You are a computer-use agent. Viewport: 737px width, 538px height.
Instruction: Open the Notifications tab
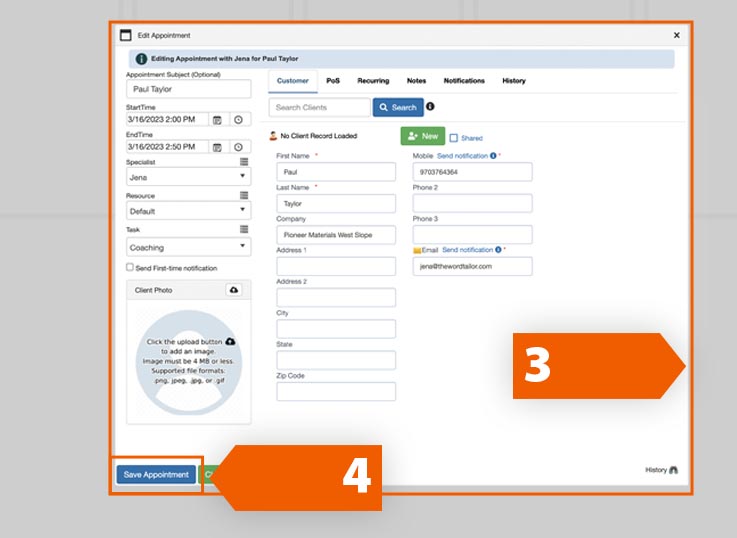[464, 81]
